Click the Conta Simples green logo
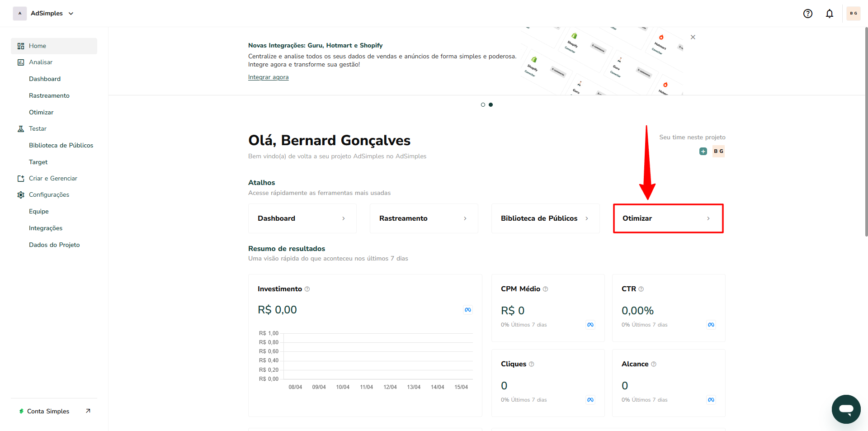 [21, 411]
